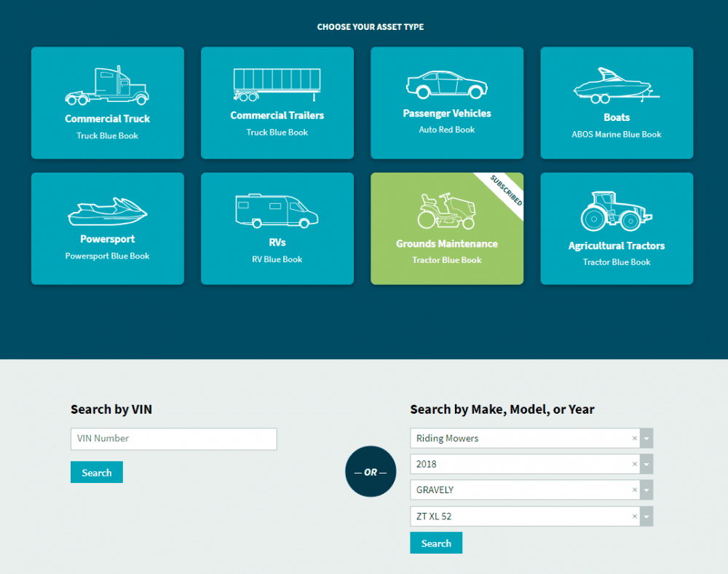Expand the Riding Mowers dropdown arrow
The image size is (728, 574).
tap(647, 439)
